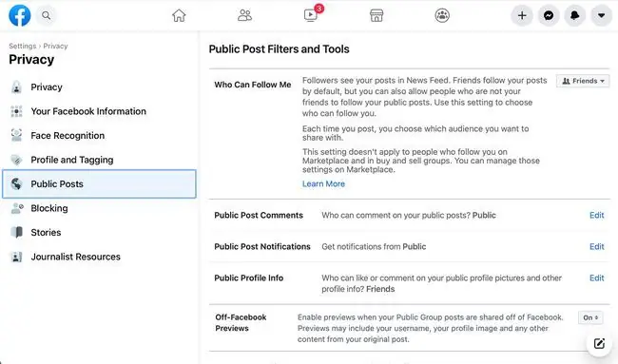Open the Friends audience dropdown for followers
618x364 pixels.
click(x=583, y=81)
